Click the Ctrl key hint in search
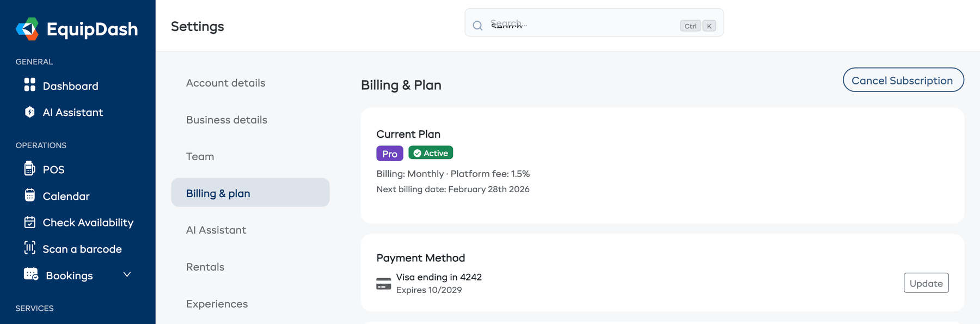This screenshot has height=324, width=980. tap(690, 26)
